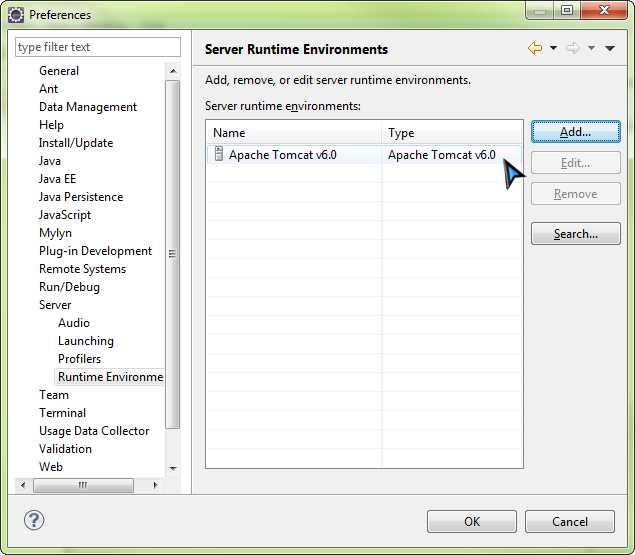Click the Apache Tomcat server icon in list

219,154
